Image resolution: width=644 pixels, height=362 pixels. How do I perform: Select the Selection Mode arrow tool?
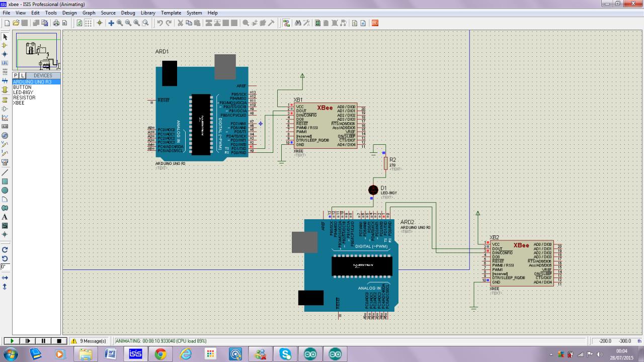tap(5, 37)
